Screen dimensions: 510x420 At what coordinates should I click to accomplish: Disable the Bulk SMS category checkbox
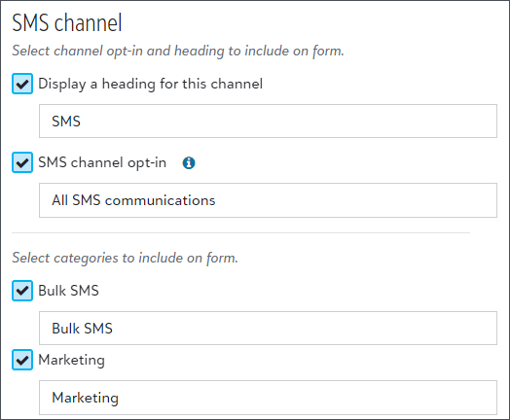(22, 291)
